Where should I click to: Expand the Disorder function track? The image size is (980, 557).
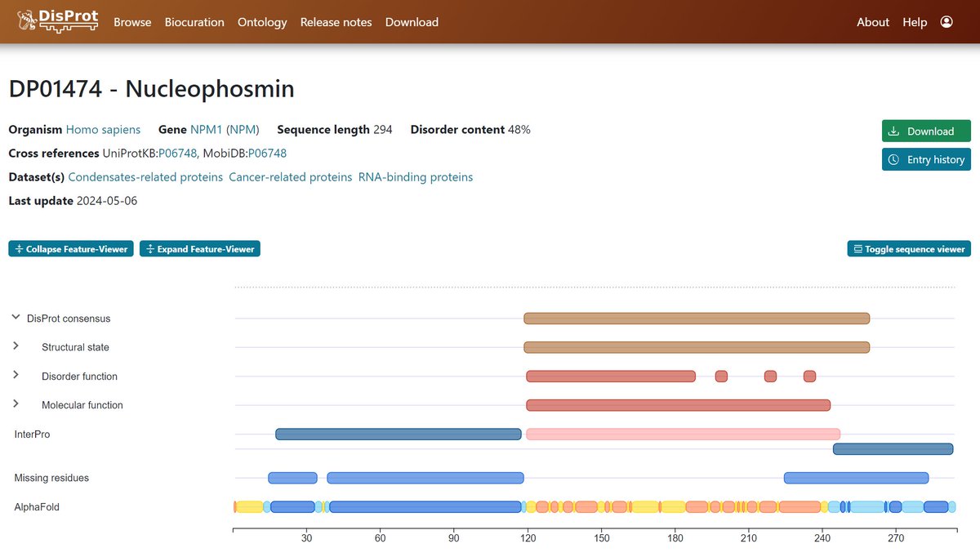[15, 376]
